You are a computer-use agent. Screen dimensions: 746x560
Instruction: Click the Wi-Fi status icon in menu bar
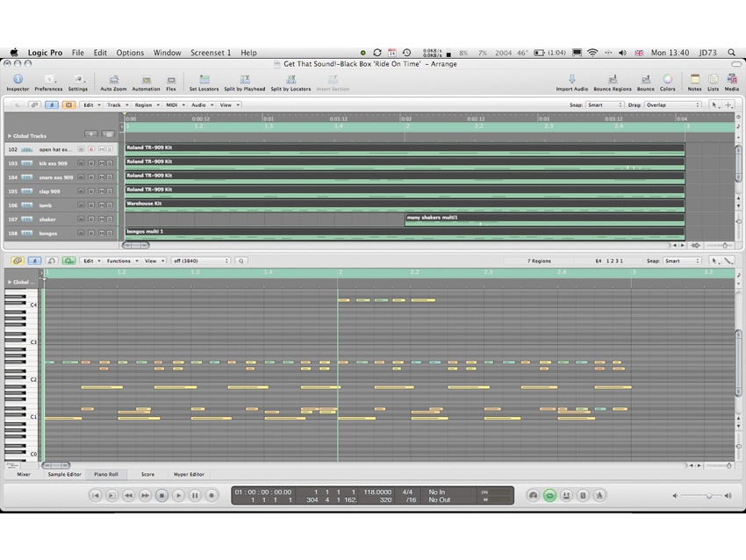click(592, 53)
